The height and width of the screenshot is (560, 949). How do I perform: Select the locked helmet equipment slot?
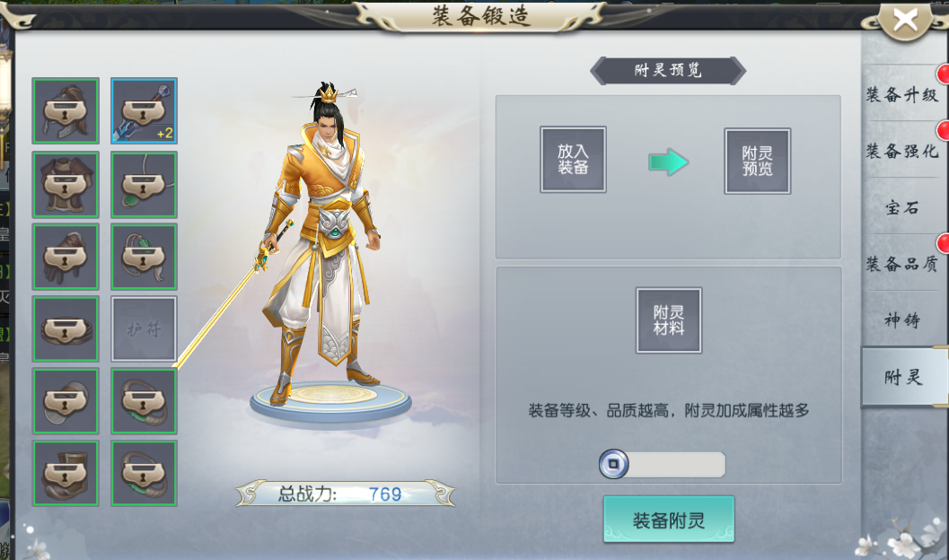[66, 110]
